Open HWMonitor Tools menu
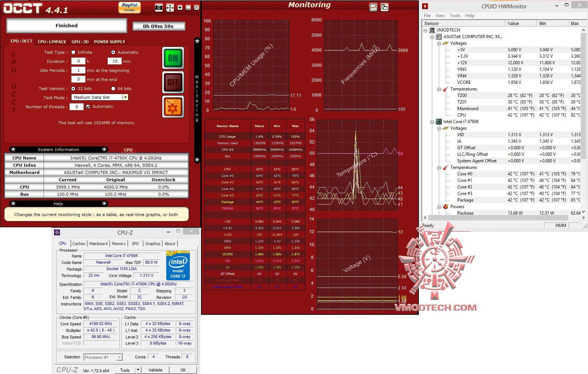The image size is (588, 374). [x=455, y=16]
